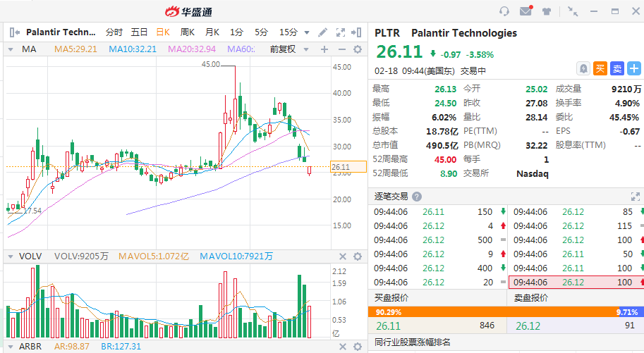Close the VOLV indicator panel
The image size is (644, 353).
[x=343, y=256]
